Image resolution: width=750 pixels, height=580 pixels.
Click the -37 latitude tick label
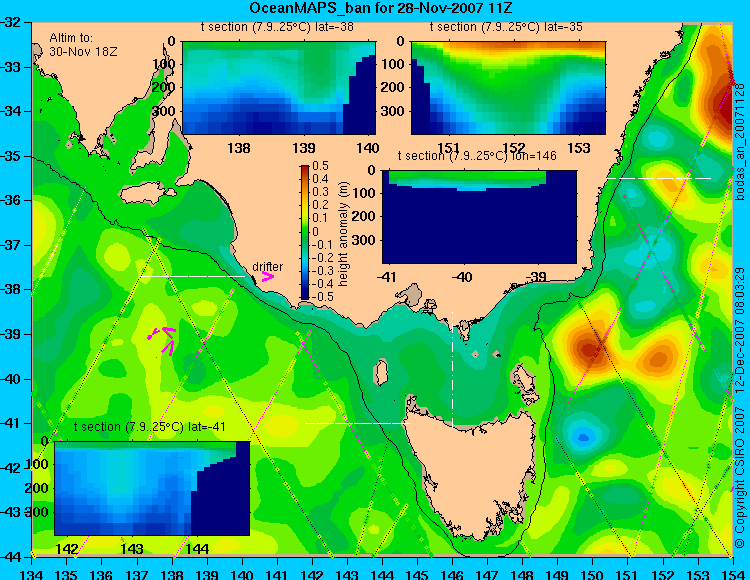pyautogui.click(x=12, y=245)
